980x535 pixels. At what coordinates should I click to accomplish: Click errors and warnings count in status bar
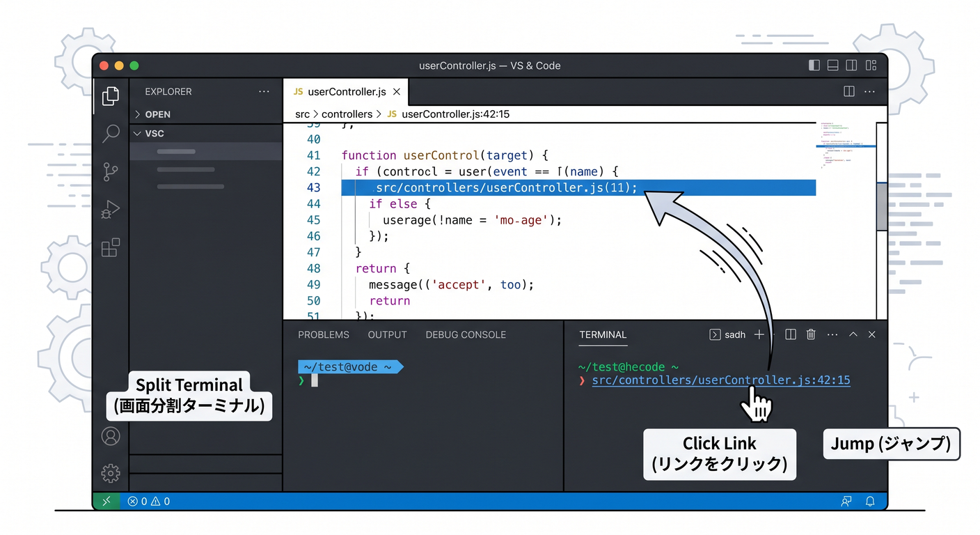(149, 501)
